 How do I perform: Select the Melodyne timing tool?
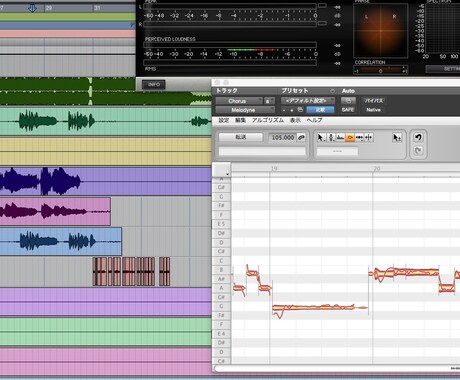359,137
